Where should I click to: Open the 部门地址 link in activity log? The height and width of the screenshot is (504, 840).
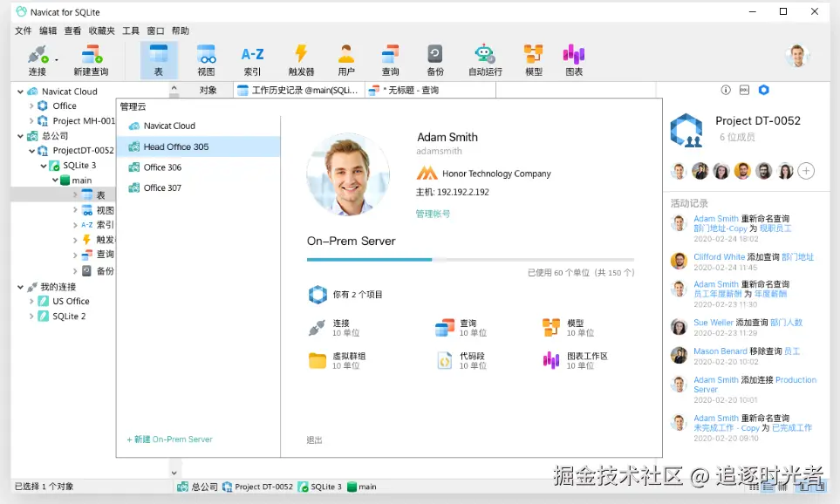[797, 257]
